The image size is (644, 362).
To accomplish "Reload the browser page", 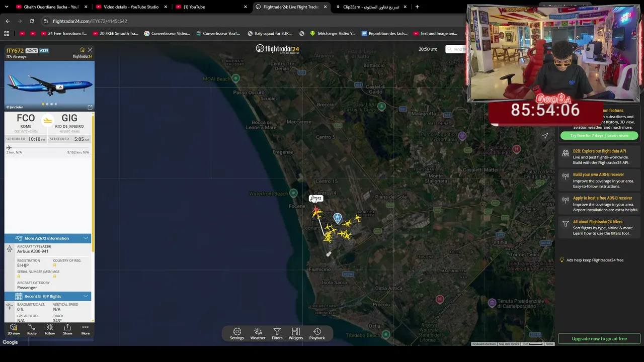I will click(32, 21).
